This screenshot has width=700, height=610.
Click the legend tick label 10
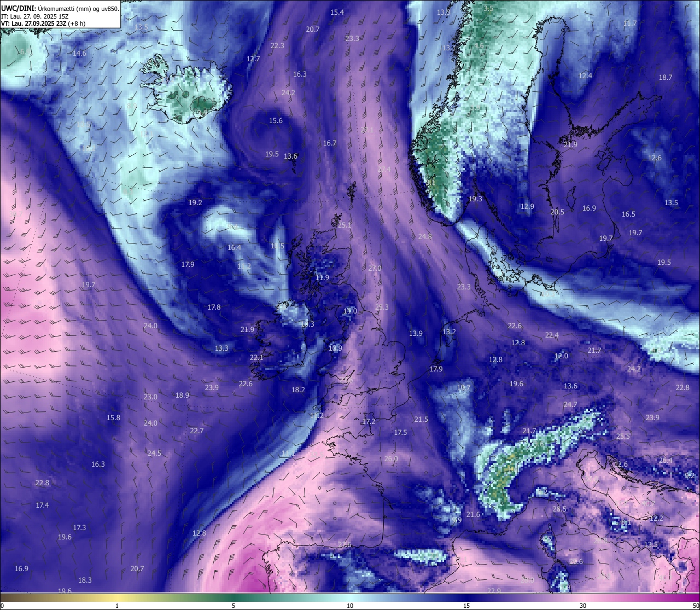pyautogui.click(x=350, y=606)
